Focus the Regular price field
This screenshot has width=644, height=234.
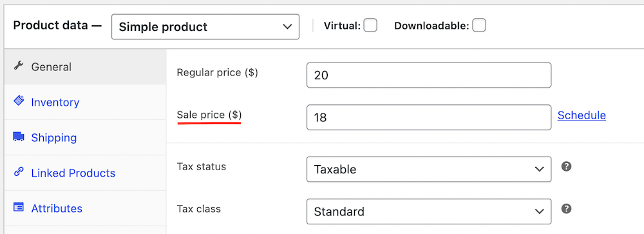click(x=429, y=75)
